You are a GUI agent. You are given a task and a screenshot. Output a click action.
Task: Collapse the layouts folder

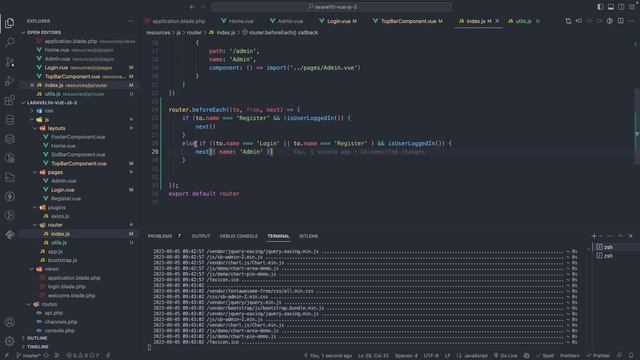tap(56, 128)
